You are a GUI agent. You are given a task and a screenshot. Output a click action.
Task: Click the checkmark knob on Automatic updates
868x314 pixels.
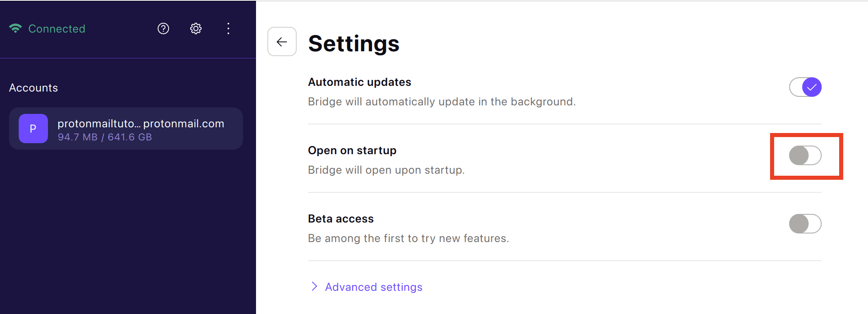[812, 87]
